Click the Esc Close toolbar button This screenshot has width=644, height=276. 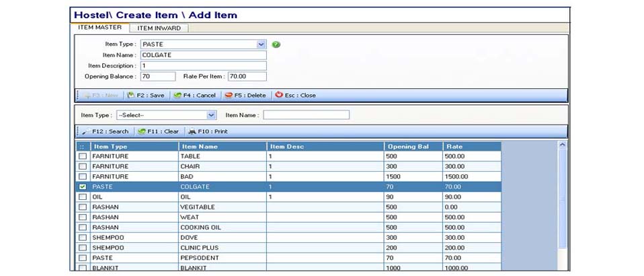295,95
